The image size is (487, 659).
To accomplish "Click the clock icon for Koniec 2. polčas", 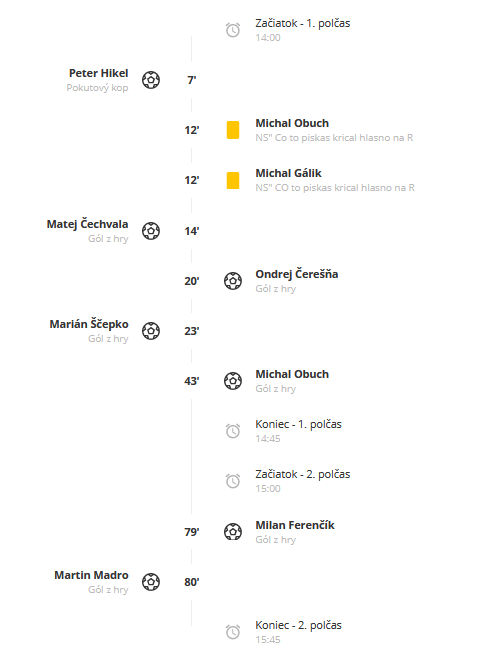I will coord(233,632).
